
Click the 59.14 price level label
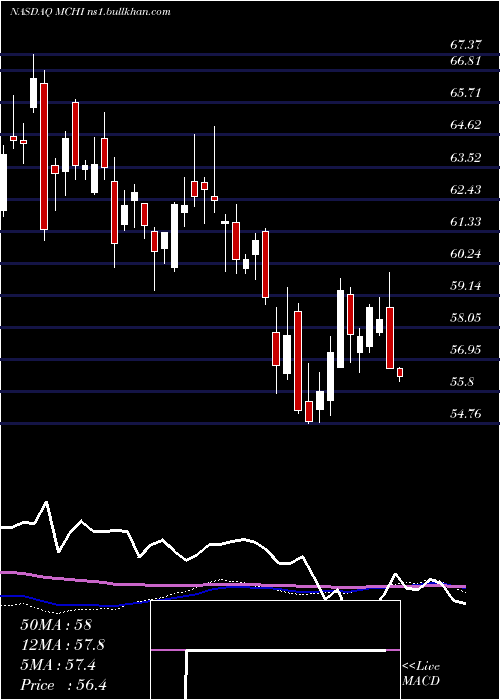[x=466, y=286]
